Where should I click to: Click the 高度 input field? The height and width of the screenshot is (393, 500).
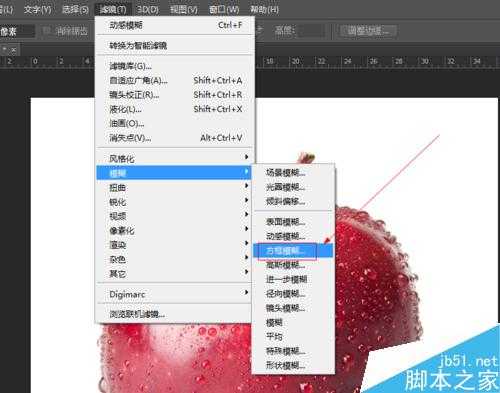[312, 31]
